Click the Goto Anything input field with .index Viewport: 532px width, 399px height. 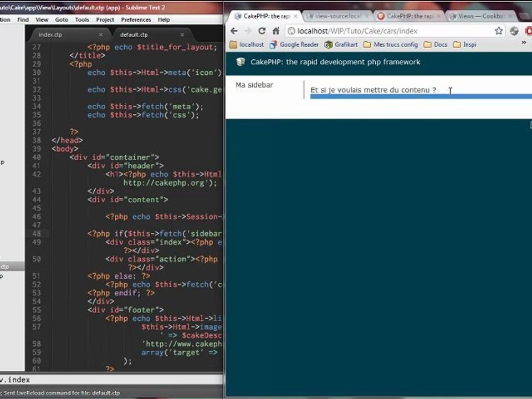pyautogui.click(x=111, y=379)
